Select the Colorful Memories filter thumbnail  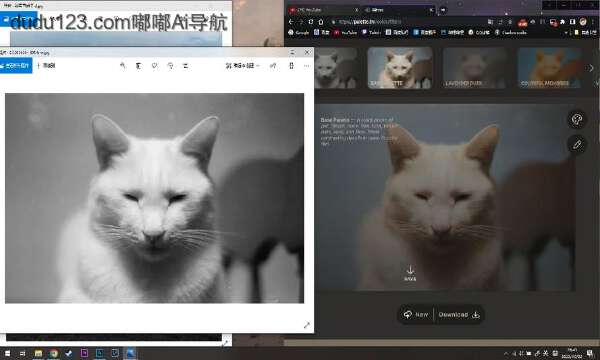[x=549, y=68]
